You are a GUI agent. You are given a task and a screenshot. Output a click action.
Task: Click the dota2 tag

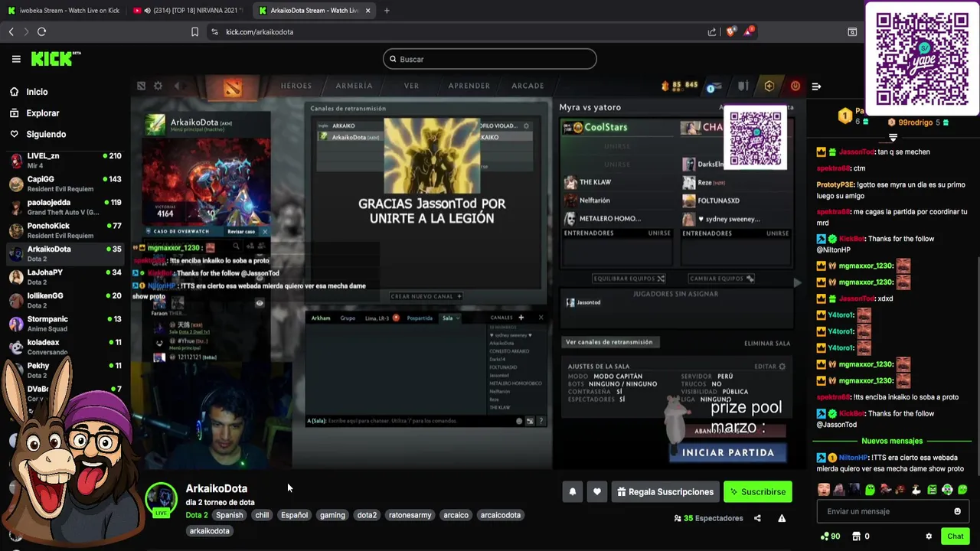click(x=367, y=515)
